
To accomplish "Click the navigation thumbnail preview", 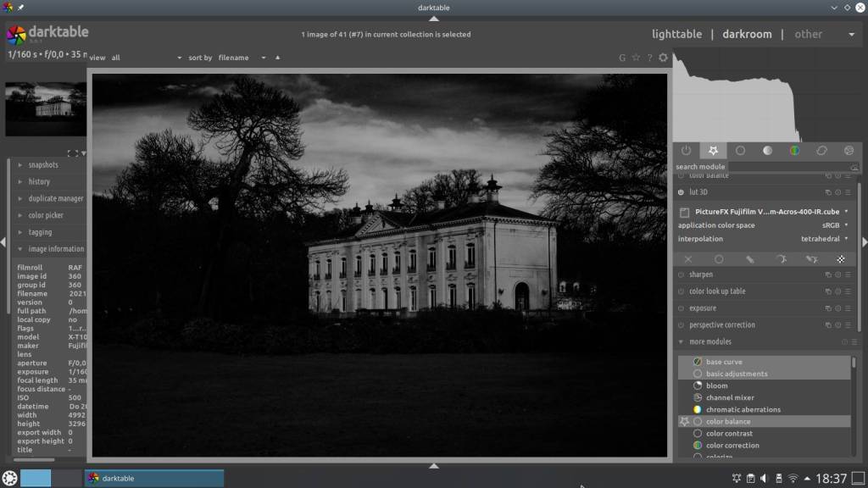I will [x=46, y=109].
